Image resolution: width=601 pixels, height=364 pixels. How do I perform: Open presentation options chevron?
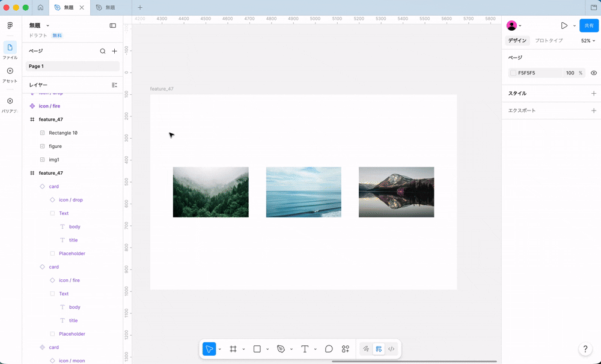tap(574, 26)
